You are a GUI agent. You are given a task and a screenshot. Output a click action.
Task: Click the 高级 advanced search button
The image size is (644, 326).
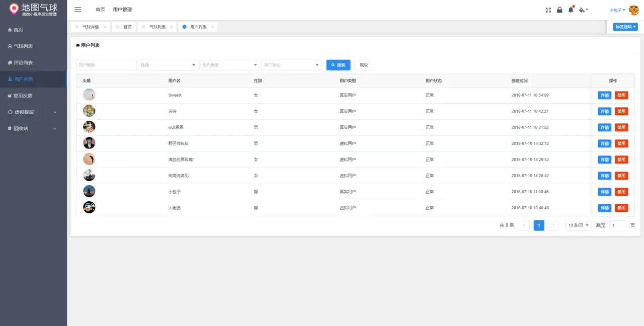(364, 65)
